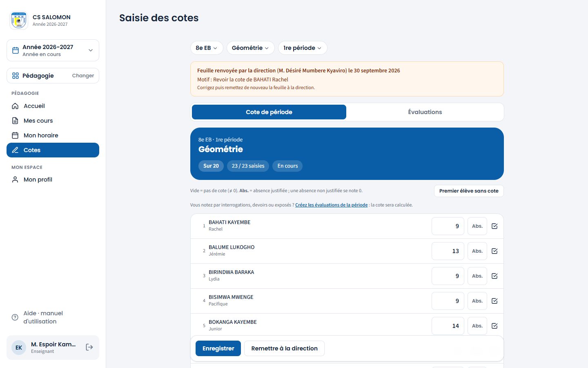Viewport: 588px width, 368px height.
Task: Click the Pédagogie module grid icon
Action: (x=16, y=76)
